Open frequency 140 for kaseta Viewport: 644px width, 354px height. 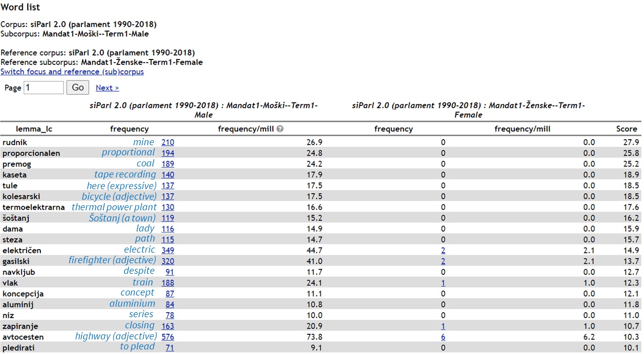point(167,174)
